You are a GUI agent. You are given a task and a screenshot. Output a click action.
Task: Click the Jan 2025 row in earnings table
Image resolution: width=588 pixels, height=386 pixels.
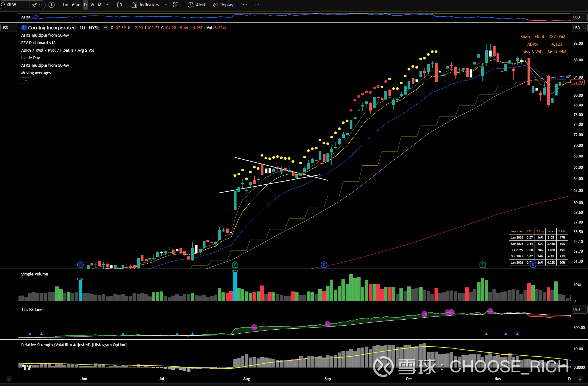click(538, 238)
